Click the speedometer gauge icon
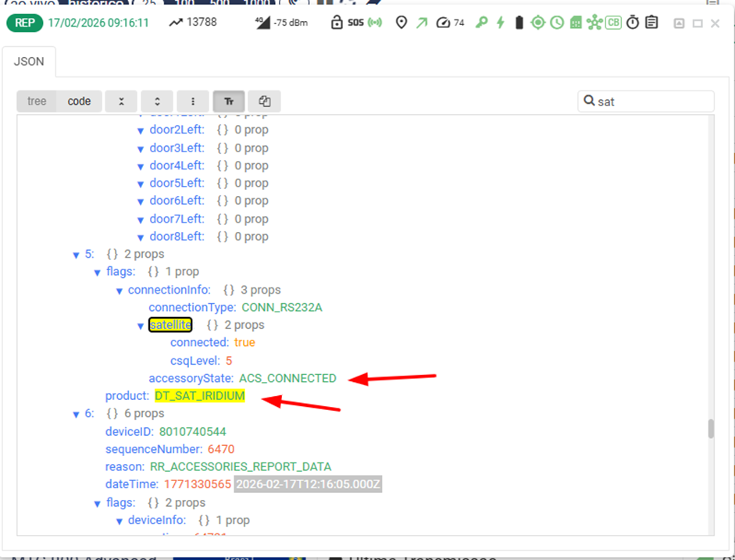This screenshot has height=560, width=735. (x=443, y=23)
